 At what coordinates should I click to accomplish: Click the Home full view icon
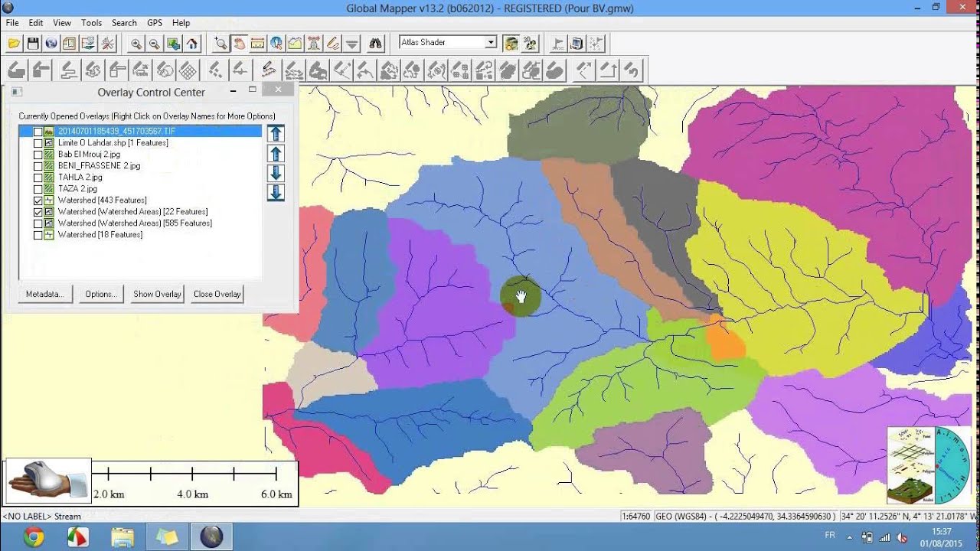click(x=192, y=44)
